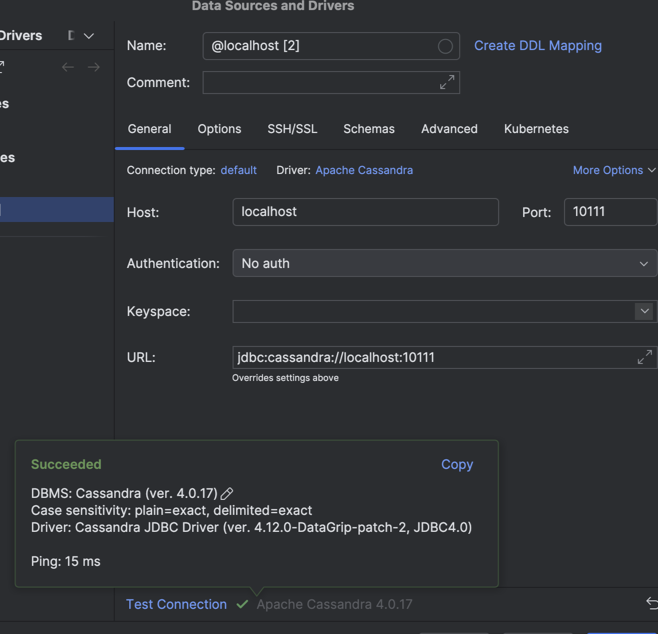Click the Cassandra JDBC Driver version line
The height and width of the screenshot is (634, 659).
251,528
